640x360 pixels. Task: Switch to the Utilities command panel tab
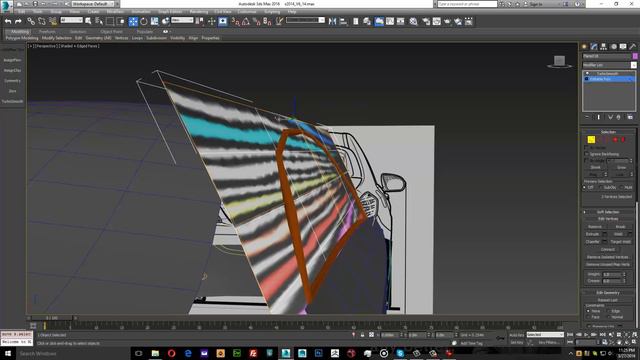(x=633, y=47)
